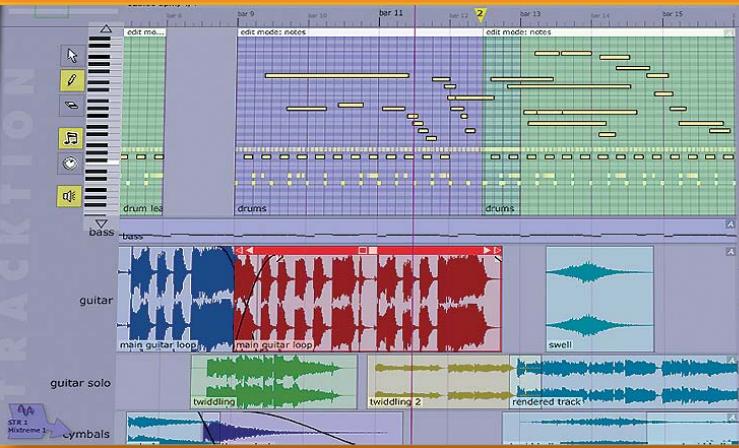This screenshot has height=448, width=739.
Task: Select the blue main guitar loop clip
Action: (x=175, y=299)
